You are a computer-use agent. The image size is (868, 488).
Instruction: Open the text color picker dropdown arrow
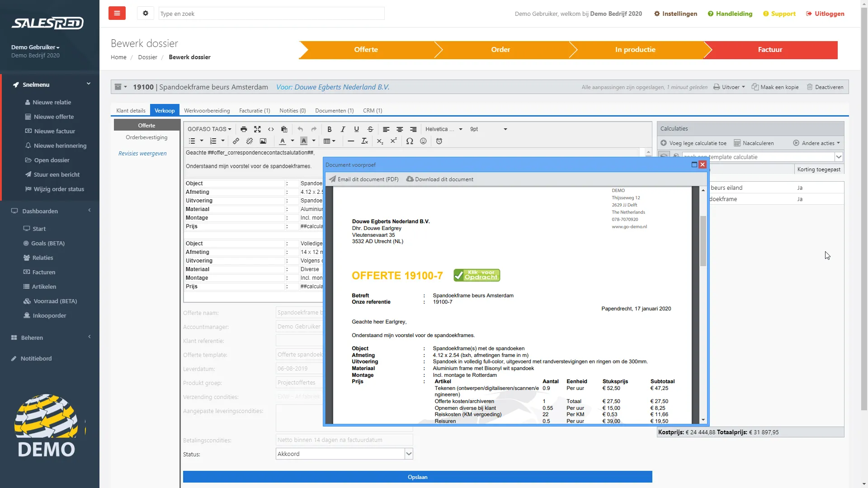pos(292,141)
